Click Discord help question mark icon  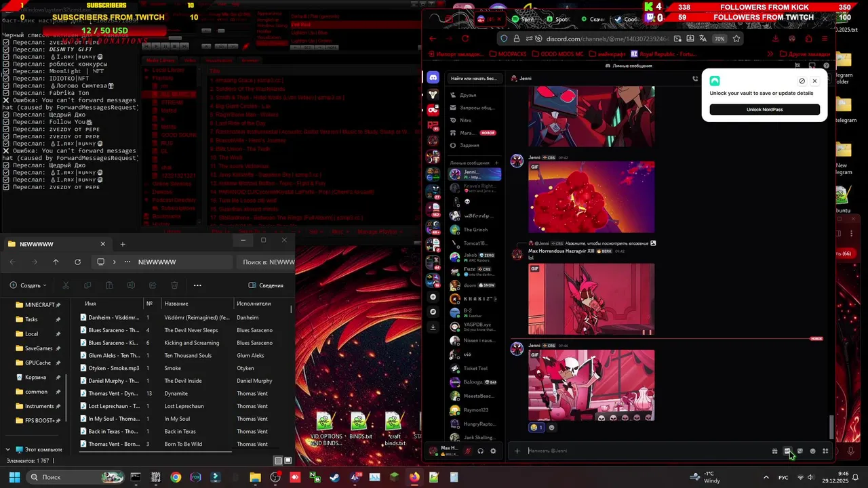click(x=826, y=66)
